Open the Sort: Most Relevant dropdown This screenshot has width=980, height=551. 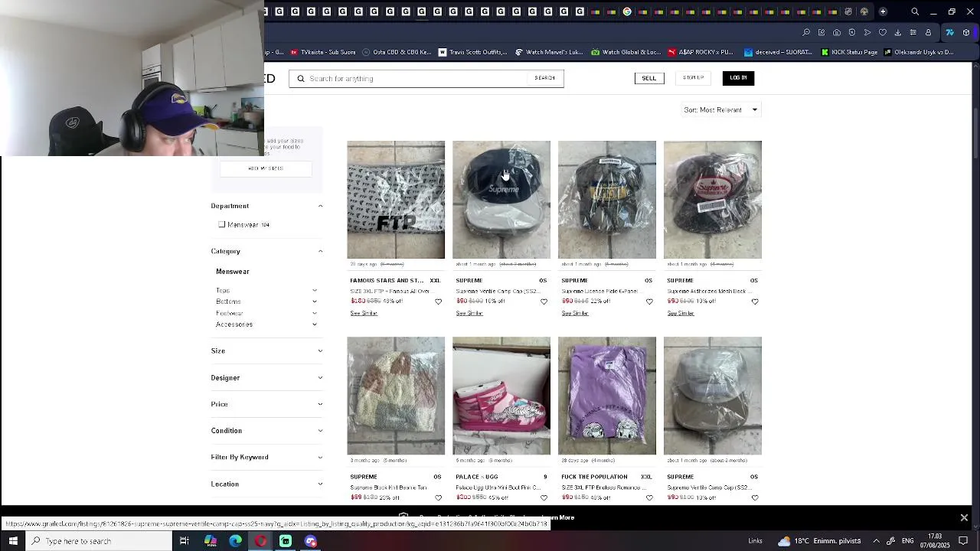pos(720,109)
